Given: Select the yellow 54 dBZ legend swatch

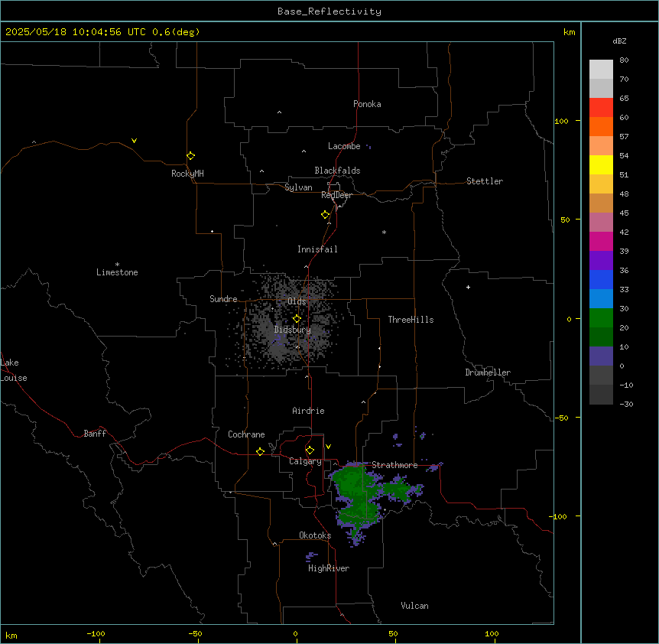Looking at the screenshot, I should pyautogui.click(x=601, y=164).
